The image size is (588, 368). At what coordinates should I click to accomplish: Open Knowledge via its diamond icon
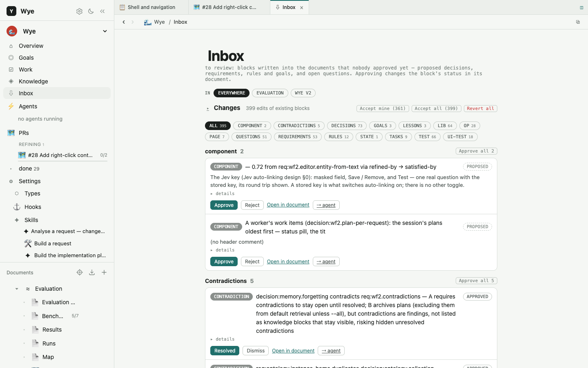[11, 81]
